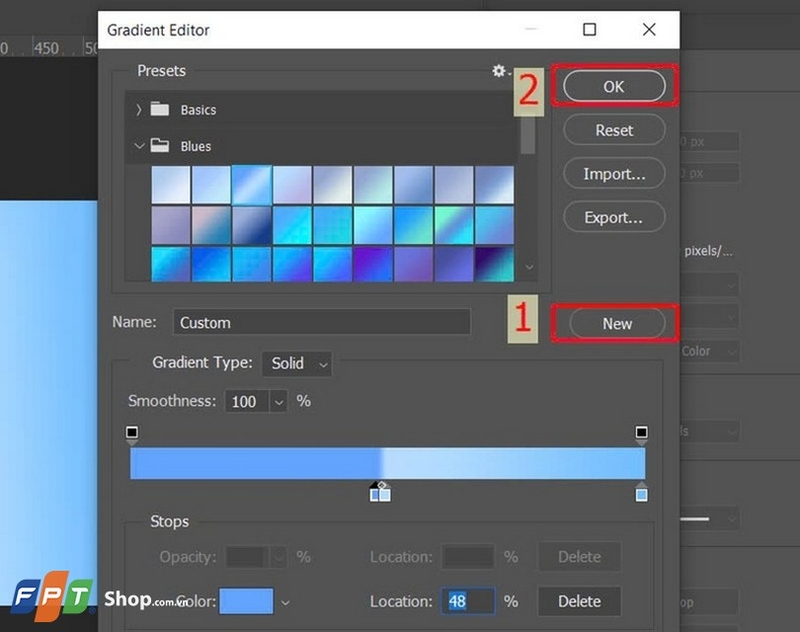The height and width of the screenshot is (632, 800).
Task: Select the Basics folder icon
Action: (x=160, y=109)
